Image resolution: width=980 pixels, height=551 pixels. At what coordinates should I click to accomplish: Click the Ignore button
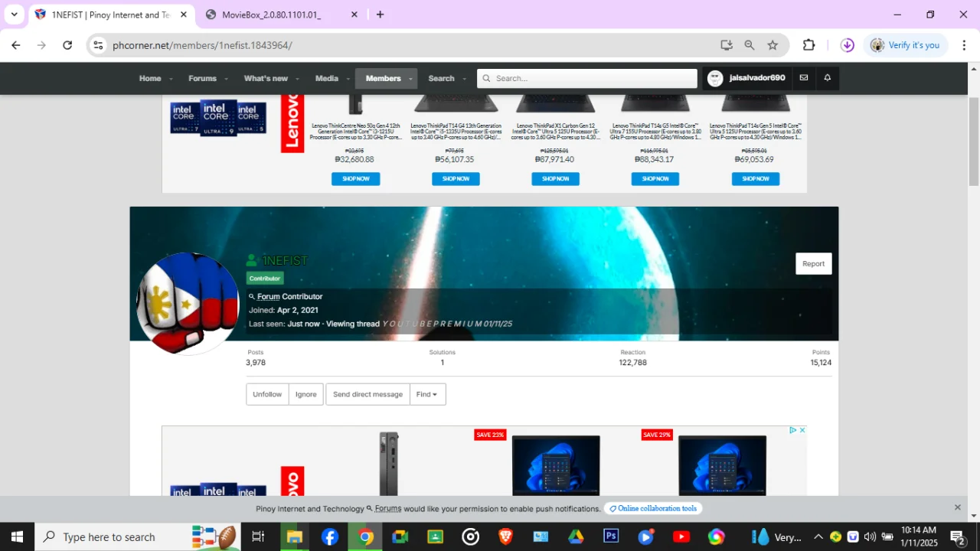(306, 394)
